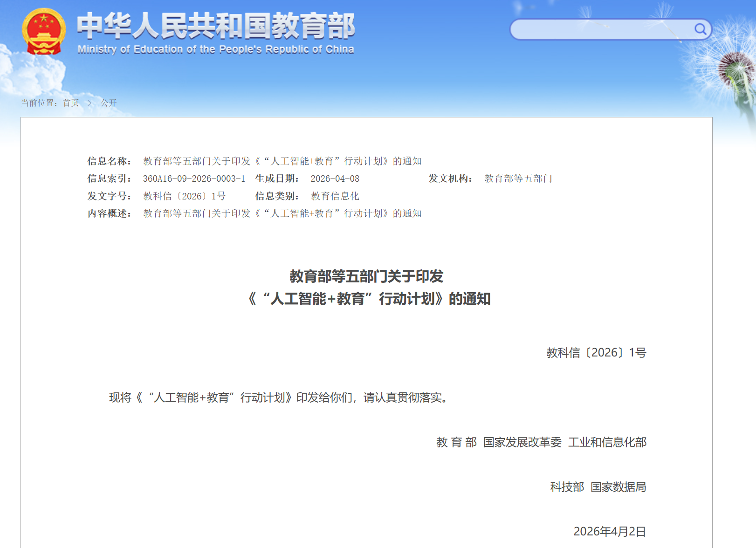Click the issue date 2026年4月2日
Viewport: 756px width, 548px height.
point(609,532)
